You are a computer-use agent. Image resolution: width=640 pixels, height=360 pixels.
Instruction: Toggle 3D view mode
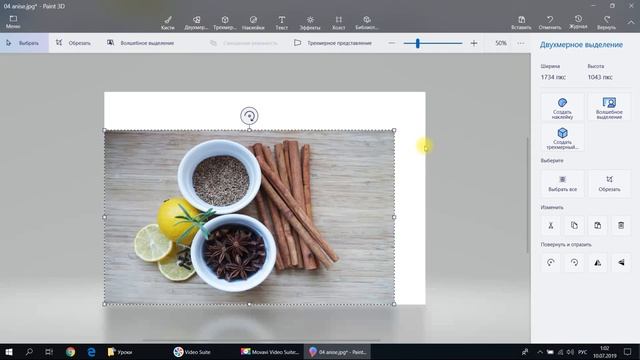click(x=333, y=43)
